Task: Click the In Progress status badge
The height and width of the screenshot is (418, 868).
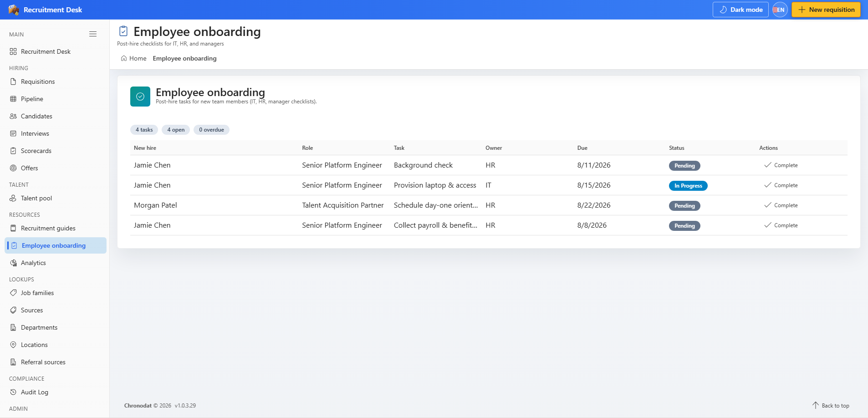Action: click(688, 186)
